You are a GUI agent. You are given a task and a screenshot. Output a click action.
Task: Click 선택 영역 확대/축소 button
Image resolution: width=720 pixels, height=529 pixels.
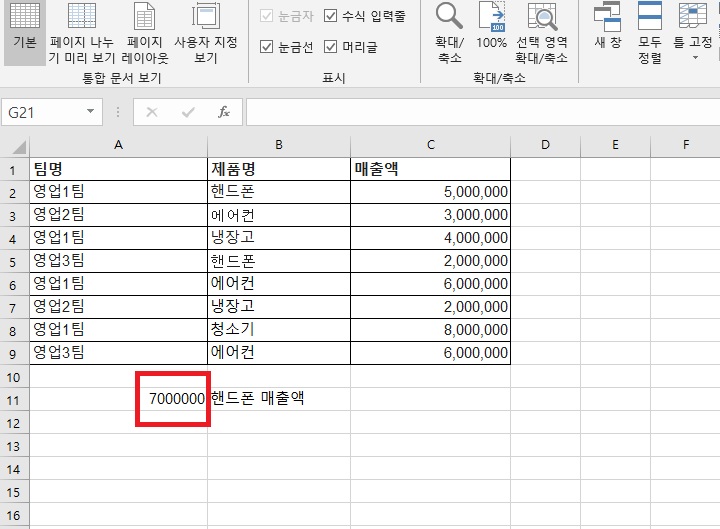coord(542,31)
